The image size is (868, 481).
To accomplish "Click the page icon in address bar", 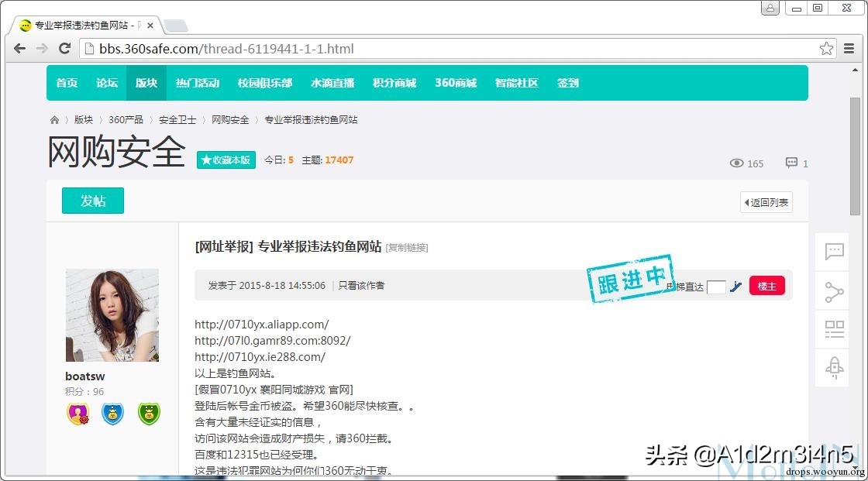I will coord(88,49).
